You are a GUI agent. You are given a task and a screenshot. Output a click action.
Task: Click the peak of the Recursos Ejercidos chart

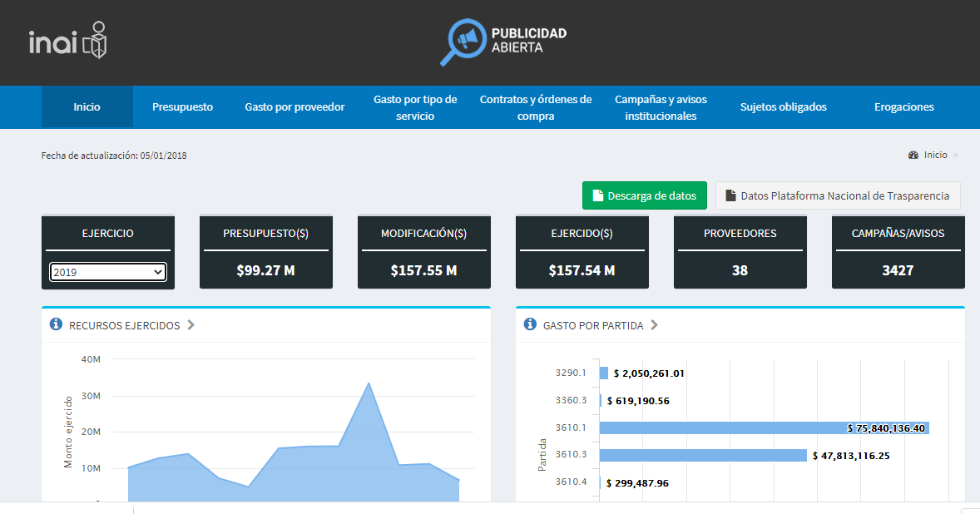(x=368, y=384)
